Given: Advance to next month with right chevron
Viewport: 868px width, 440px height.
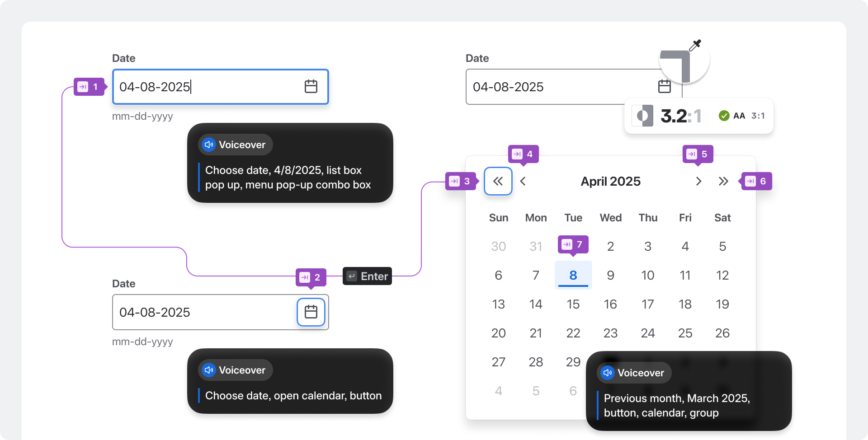Looking at the screenshot, I should [698, 181].
